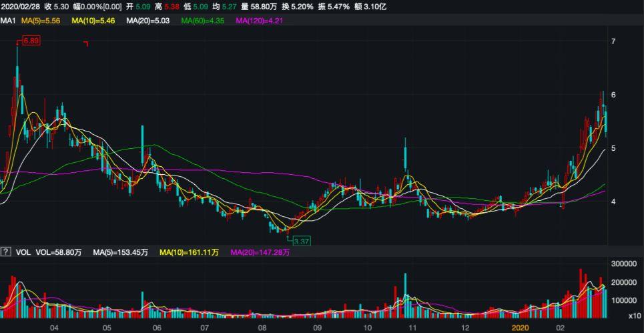Click the 2020 year label on time axis
Image resolution: width=644 pixels, height=333 pixels.
pos(519,328)
